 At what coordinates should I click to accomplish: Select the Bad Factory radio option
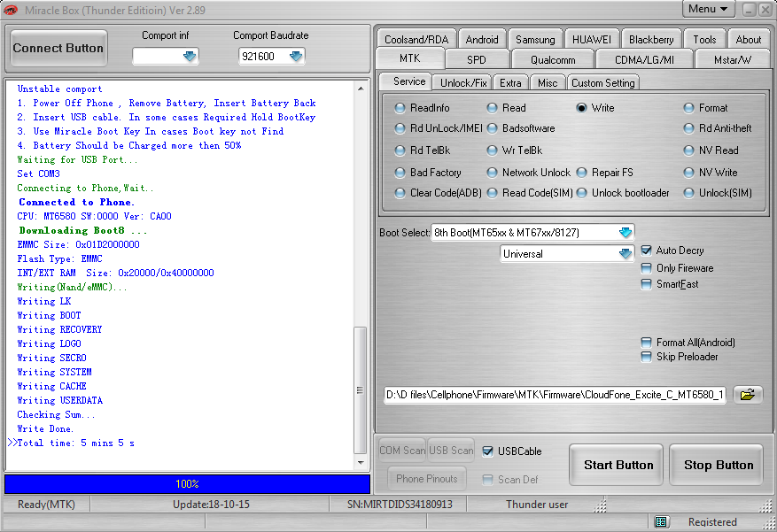click(x=400, y=173)
